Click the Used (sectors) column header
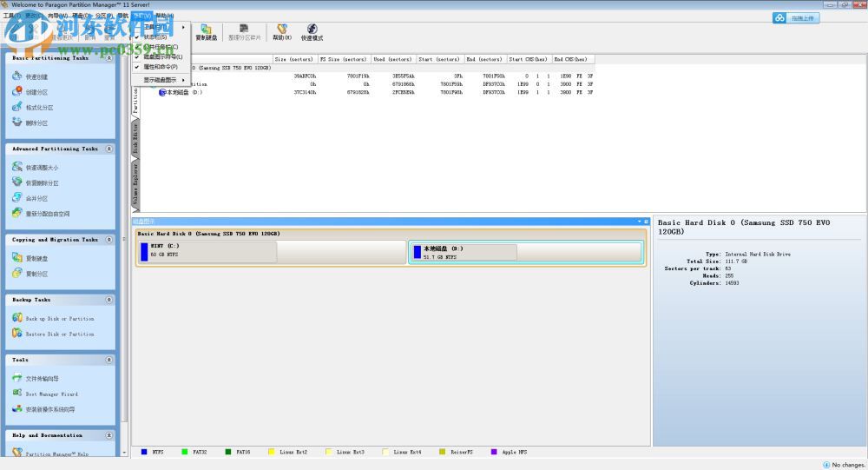Viewport: 868px width, 470px height. pos(392,59)
